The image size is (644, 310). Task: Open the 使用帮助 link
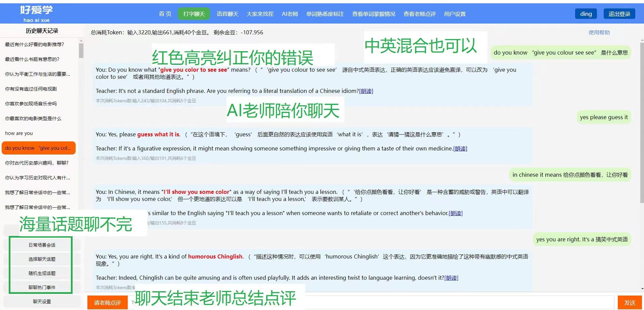pos(599,32)
